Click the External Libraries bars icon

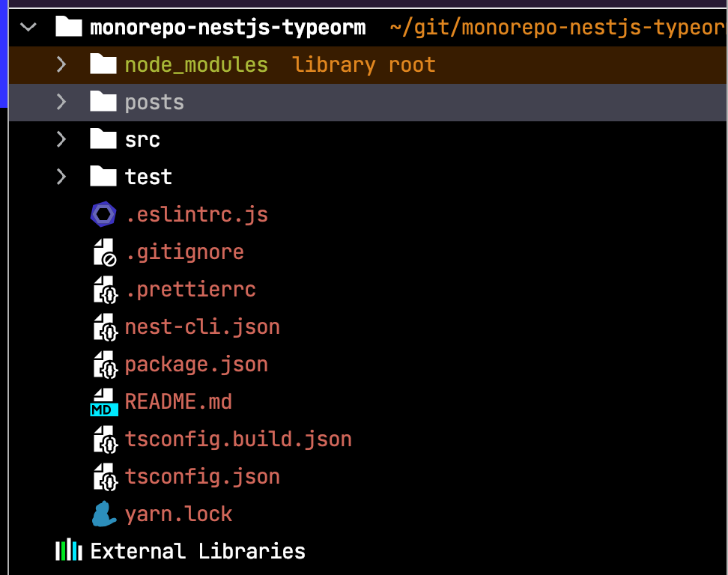69,550
